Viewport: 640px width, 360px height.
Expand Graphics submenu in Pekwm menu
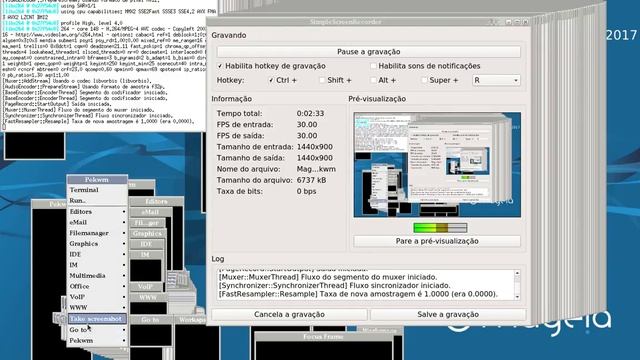tap(97, 244)
